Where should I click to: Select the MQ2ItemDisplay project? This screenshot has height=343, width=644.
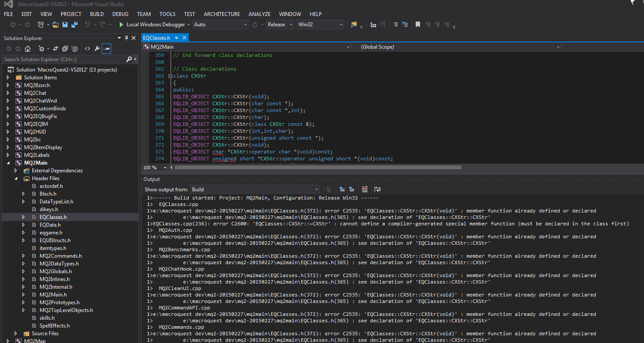point(43,147)
